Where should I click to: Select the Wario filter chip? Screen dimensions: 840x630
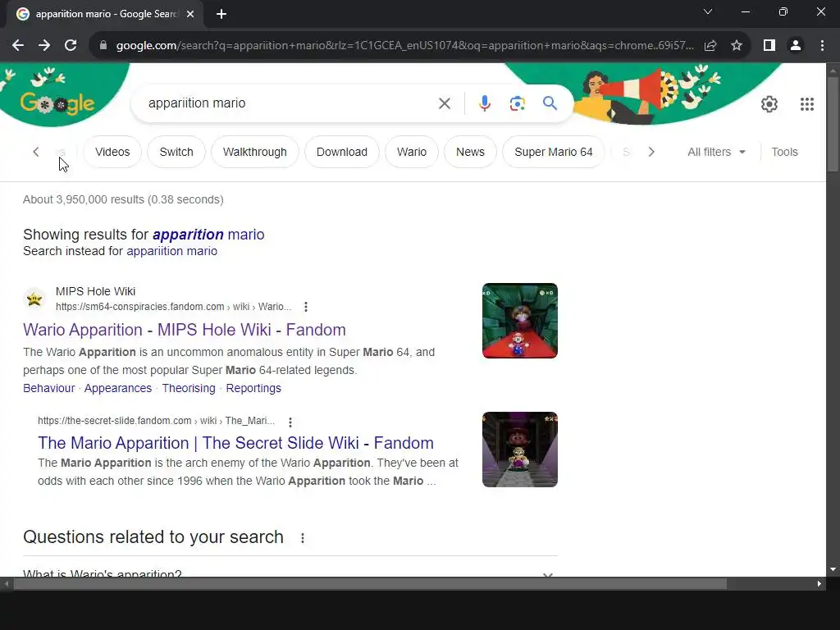[412, 152]
